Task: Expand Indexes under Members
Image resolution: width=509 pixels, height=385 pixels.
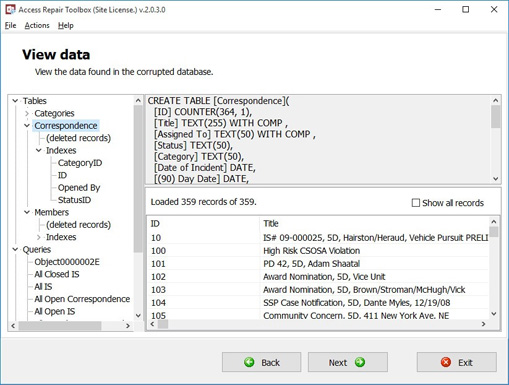Action: pos(39,237)
